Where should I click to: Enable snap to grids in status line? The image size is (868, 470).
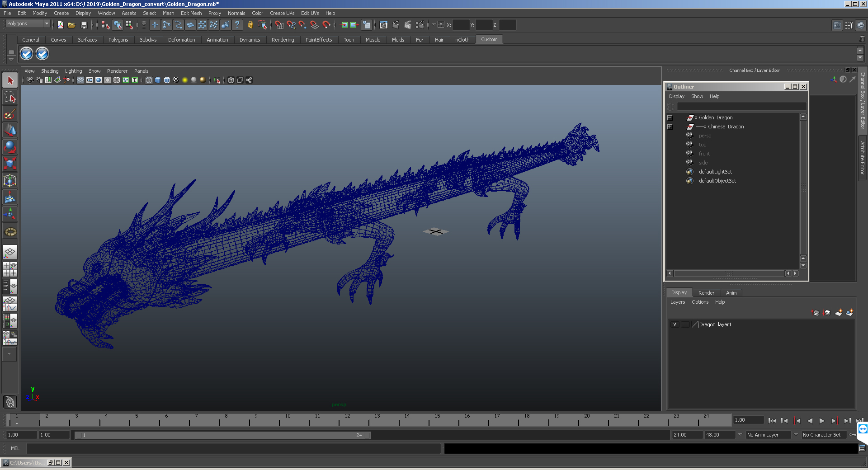279,25
